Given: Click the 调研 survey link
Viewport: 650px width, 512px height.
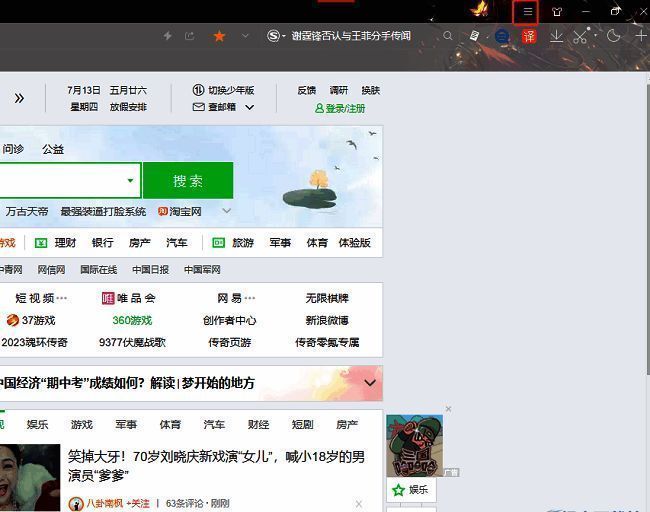Looking at the screenshot, I should tap(339, 90).
